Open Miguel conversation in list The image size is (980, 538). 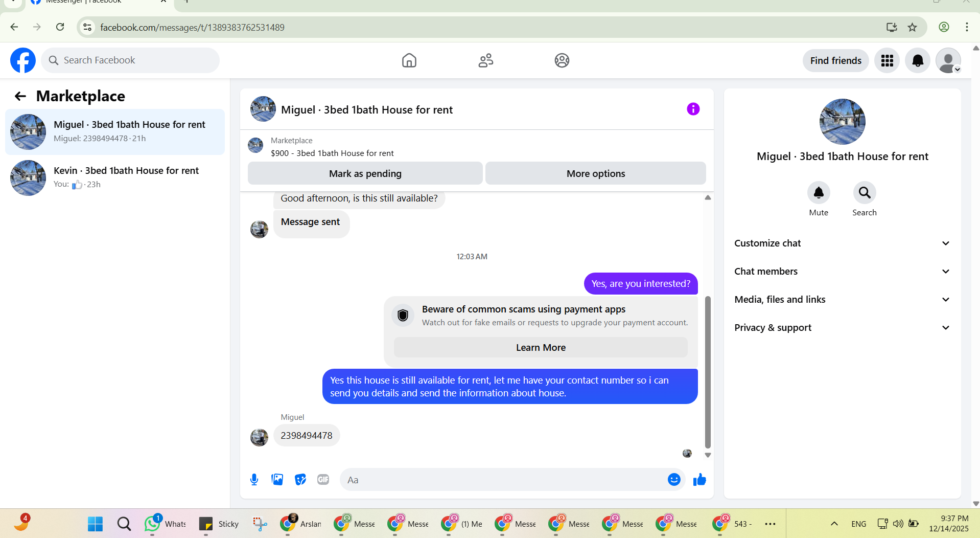pos(115,132)
